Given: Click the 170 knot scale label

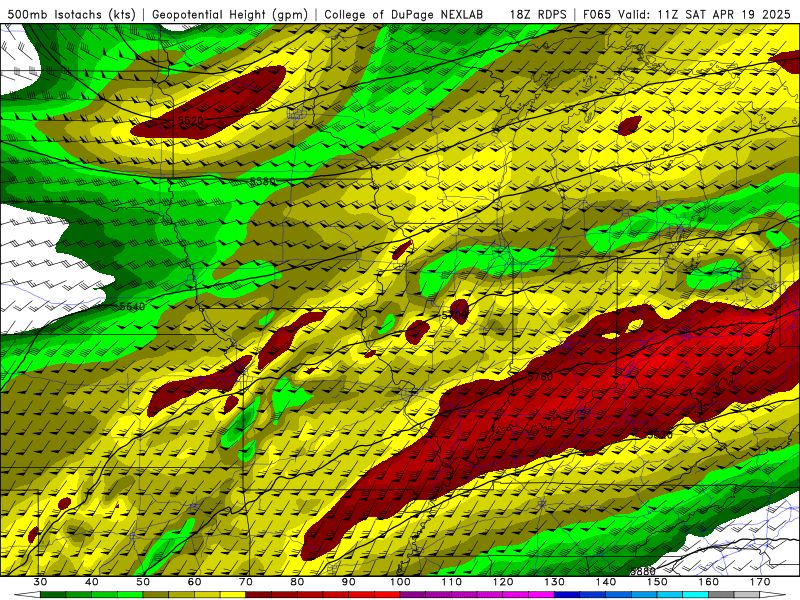Looking at the screenshot, I should click(760, 582).
